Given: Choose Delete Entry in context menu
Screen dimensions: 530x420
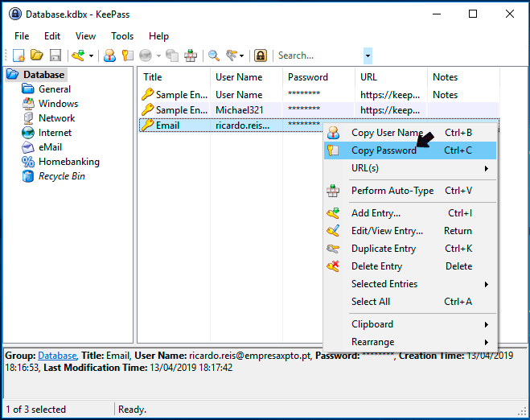Looking at the screenshot, I should click(x=409, y=266).
